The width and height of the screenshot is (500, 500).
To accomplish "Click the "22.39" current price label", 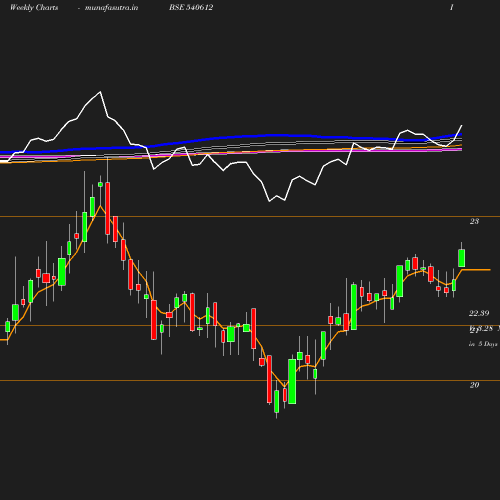I will [479, 313].
